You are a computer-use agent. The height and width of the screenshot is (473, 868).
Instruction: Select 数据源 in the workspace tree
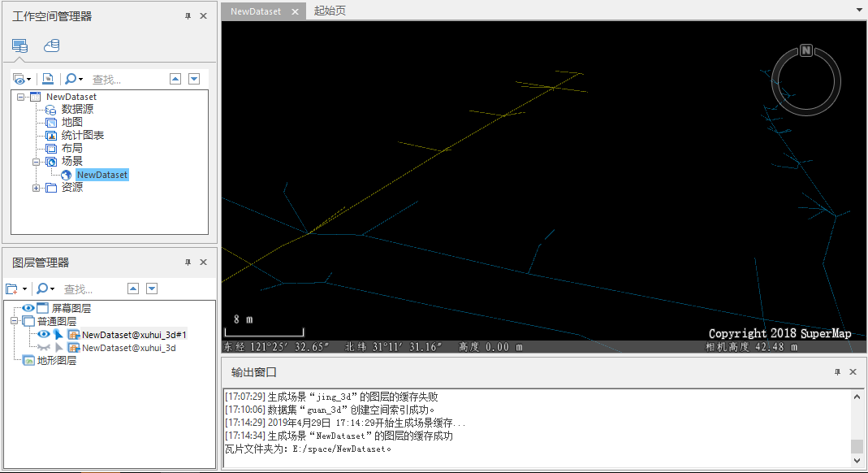pyautogui.click(x=77, y=110)
